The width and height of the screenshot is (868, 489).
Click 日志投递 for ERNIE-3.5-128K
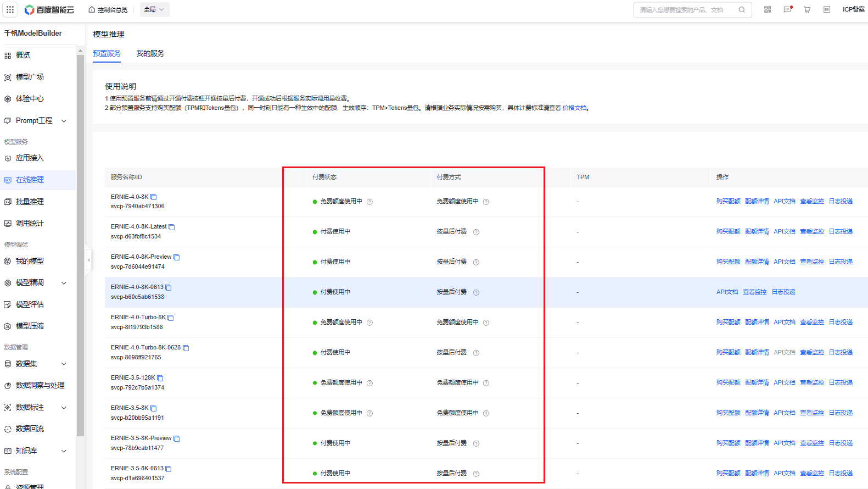click(841, 383)
